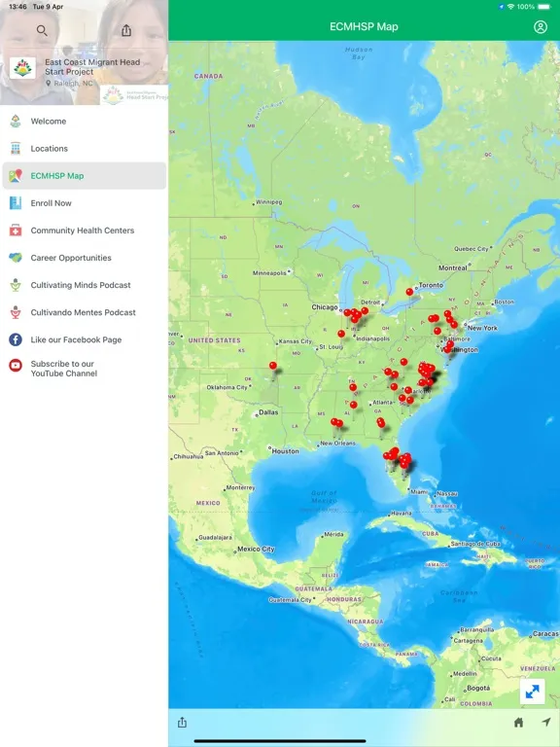Viewport: 560px width, 747px height.
Task: Tap the battery status icon
Action: [x=543, y=7]
